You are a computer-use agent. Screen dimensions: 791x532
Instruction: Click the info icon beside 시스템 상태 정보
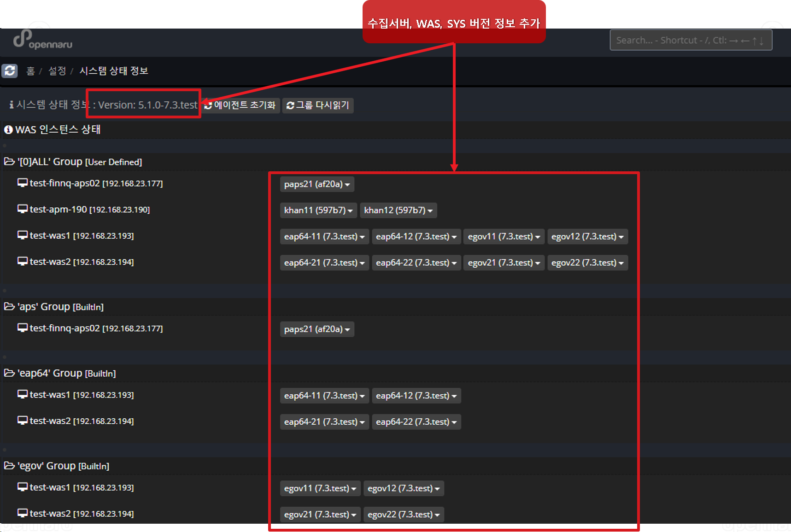point(11,105)
